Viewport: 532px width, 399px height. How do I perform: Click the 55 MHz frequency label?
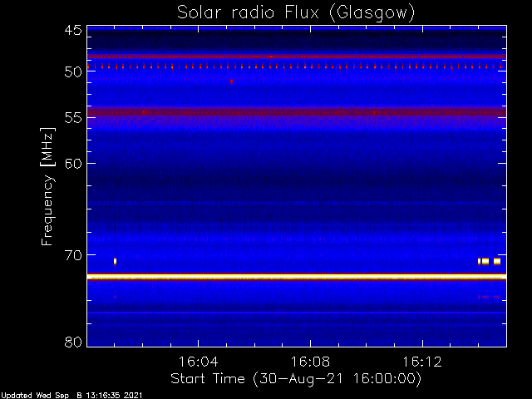(73, 118)
